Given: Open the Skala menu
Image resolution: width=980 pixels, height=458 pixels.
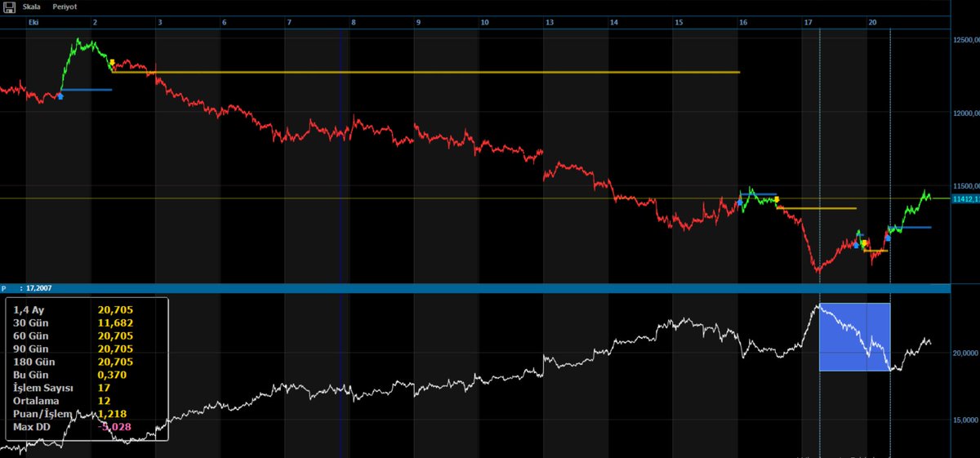Looking at the screenshot, I should [x=31, y=6].
